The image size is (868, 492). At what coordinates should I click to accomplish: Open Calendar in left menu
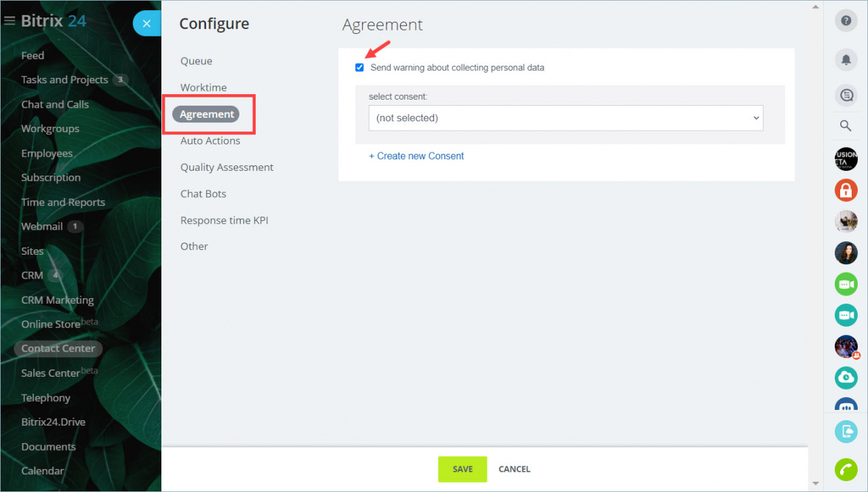point(42,471)
